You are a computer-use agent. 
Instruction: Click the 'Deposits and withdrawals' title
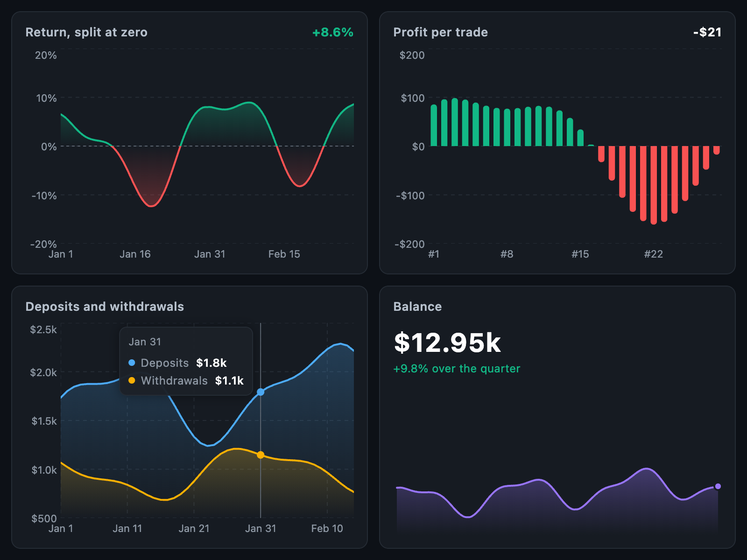105,307
